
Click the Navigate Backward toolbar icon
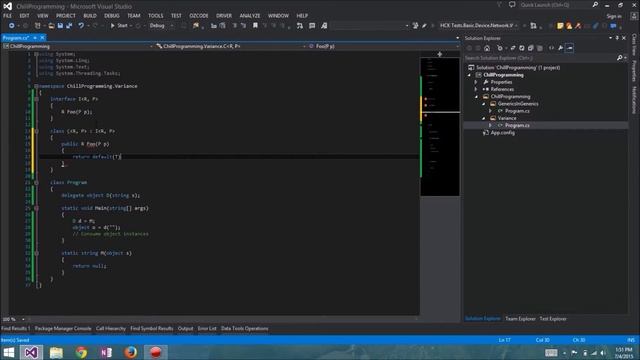11,26
